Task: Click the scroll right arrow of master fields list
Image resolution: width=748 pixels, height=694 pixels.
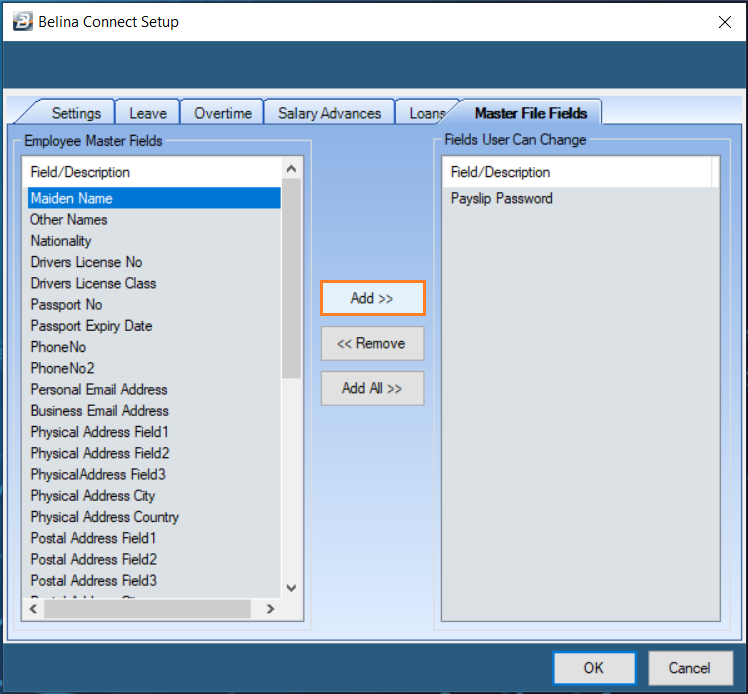Action: 270,609
